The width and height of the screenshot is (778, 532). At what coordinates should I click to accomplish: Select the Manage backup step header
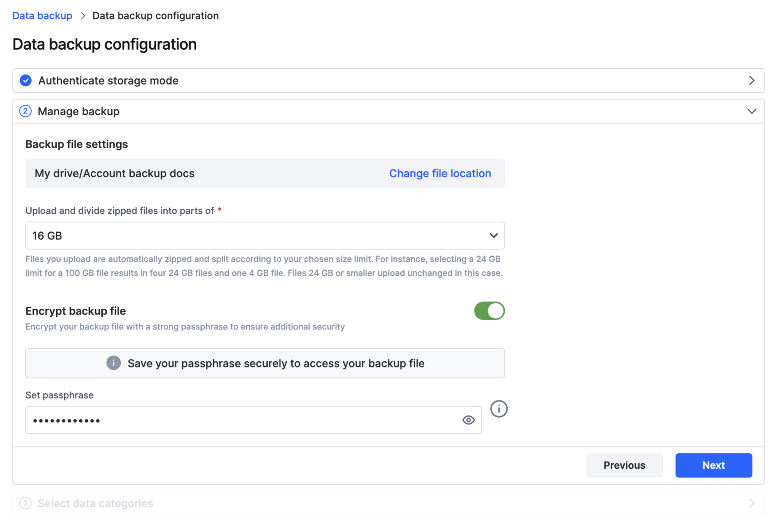click(389, 111)
